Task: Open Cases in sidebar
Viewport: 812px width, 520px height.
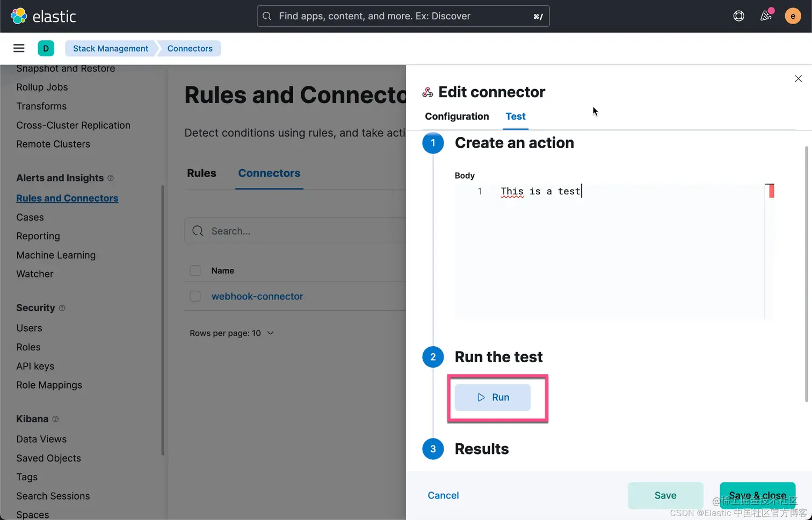Action: (x=30, y=217)
